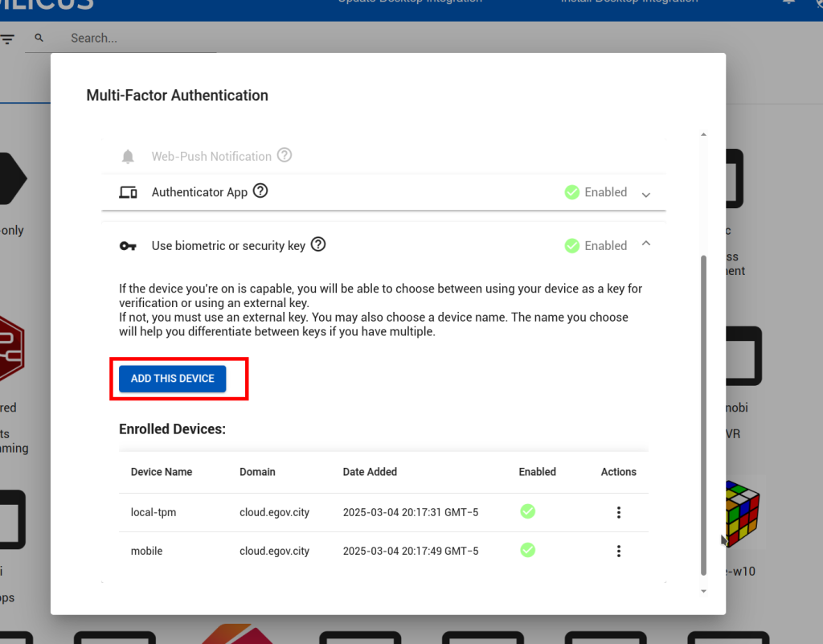Click the enabled checkmark for mobile device
This screenshot has width=823, height=644.
pyautogui.click(x=527, y=550)
